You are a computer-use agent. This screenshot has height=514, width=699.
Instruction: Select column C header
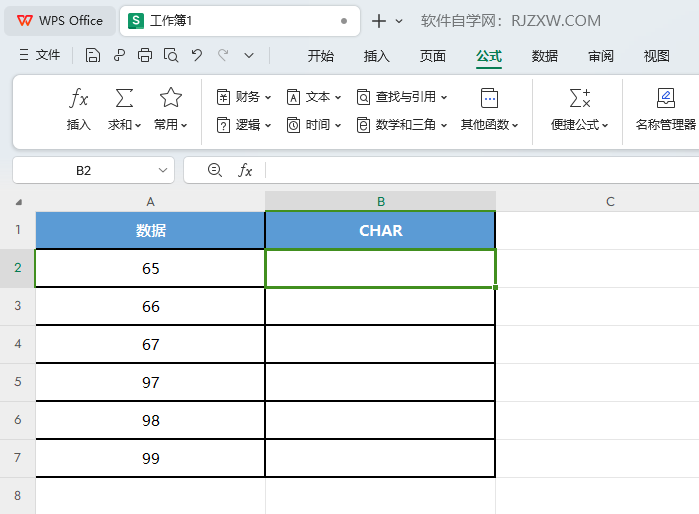coord(610,201)
